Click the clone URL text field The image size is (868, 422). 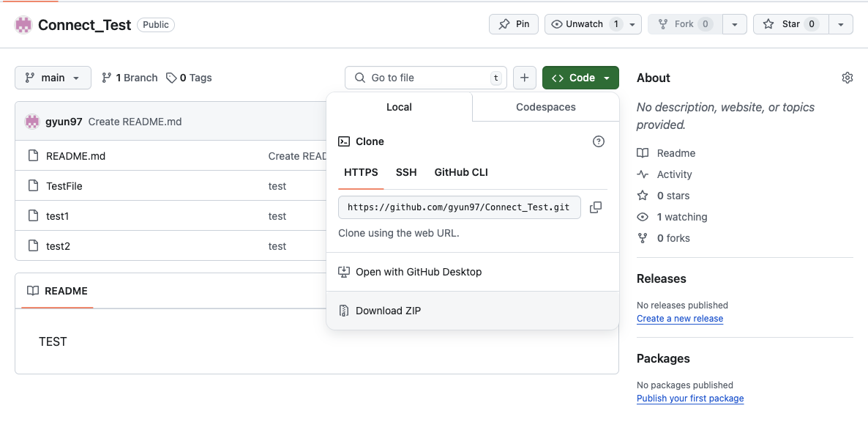tap(460, 207)
